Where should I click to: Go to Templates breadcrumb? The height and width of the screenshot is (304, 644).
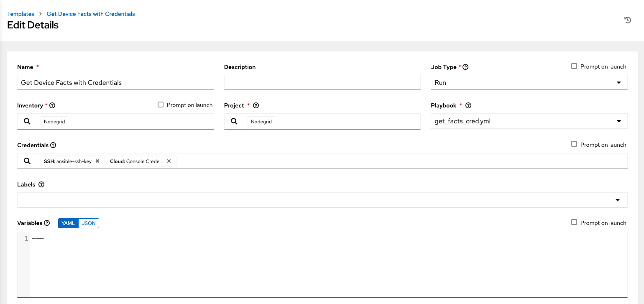click(x=20, y=14)
